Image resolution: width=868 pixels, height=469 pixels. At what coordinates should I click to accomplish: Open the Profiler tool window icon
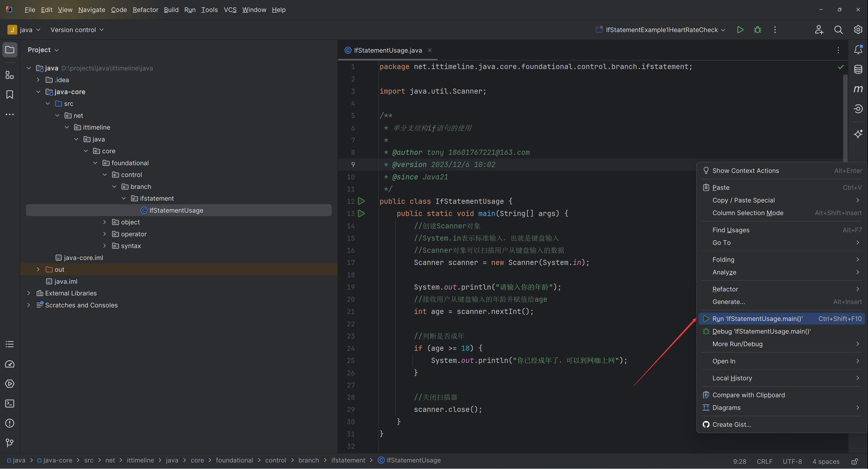coord(10,364)
